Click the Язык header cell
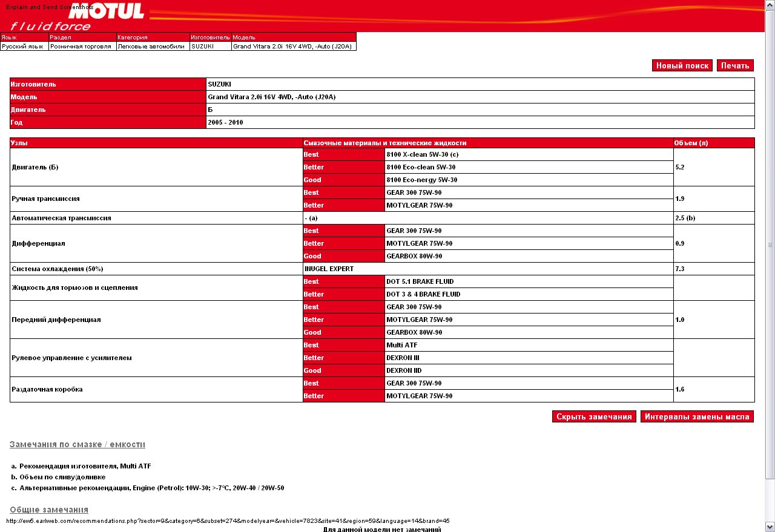 click(x=24, y=37)
